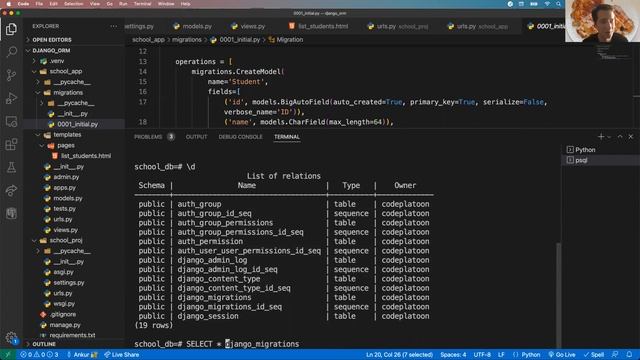Click the remote window status bar icon
640x360 pixels.
[7, 355]
